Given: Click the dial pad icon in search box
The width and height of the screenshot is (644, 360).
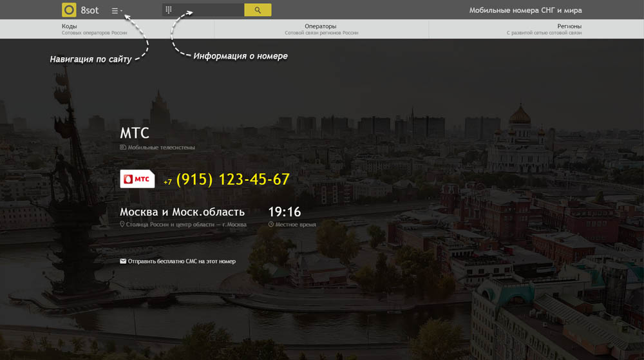Looking at the screenshot, I should (168, 10).
